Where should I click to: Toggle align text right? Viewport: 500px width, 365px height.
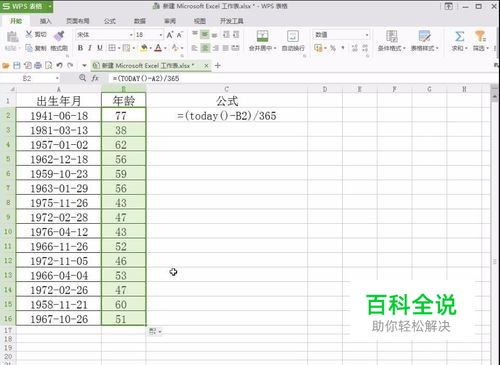click(x=215, y=48)
